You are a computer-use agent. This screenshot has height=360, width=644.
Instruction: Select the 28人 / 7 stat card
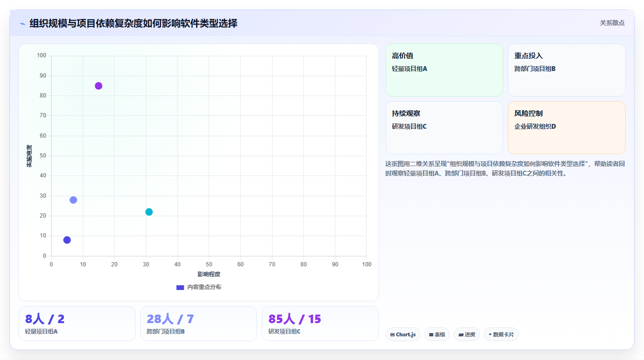tap(198, 324)
